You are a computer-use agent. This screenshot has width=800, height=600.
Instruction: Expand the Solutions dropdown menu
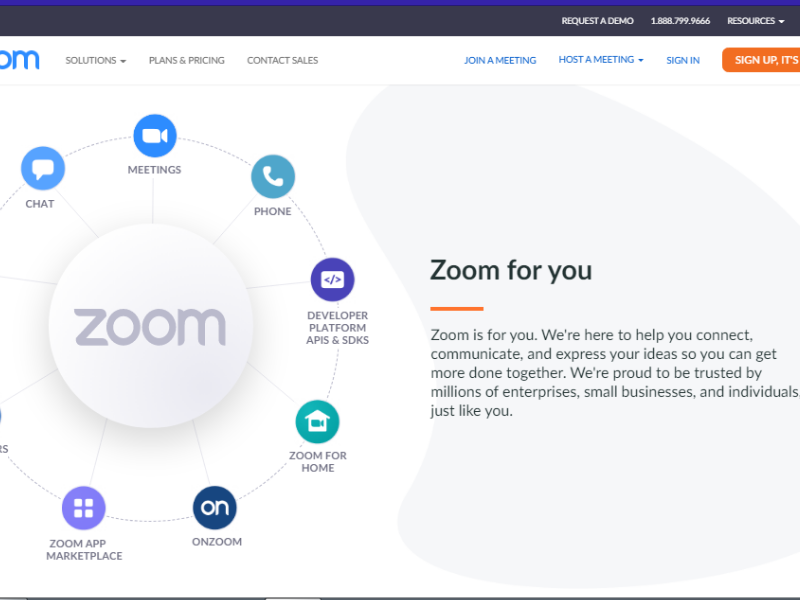click(95, 60)
